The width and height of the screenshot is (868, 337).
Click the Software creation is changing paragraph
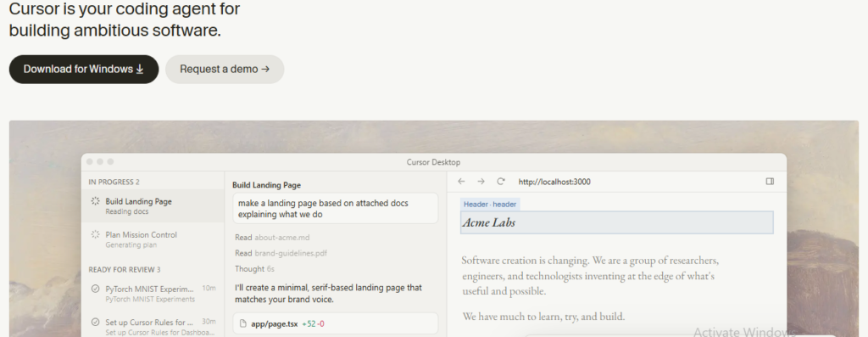[590, 276]
